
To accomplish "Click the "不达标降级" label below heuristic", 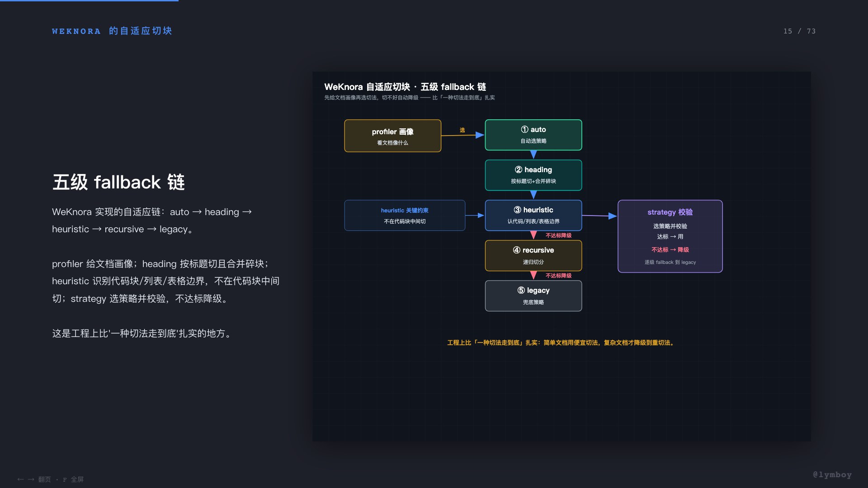I will [558, 235].
